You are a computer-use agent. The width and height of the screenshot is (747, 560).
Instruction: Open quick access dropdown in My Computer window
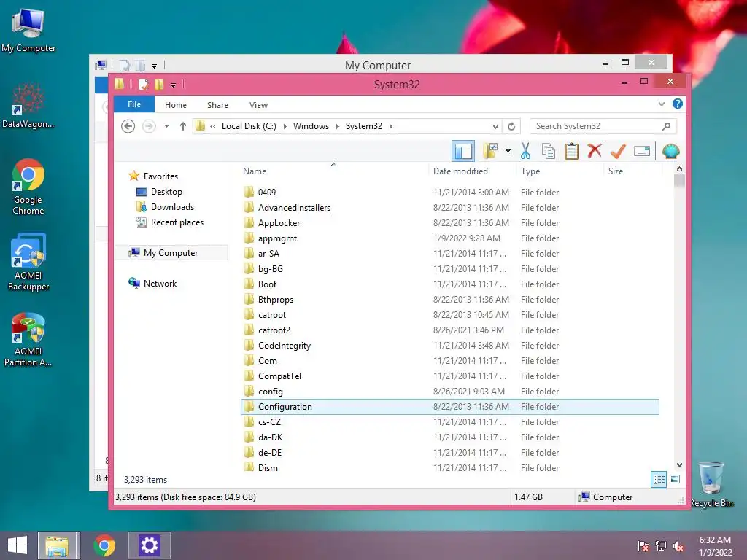(155, 66)
